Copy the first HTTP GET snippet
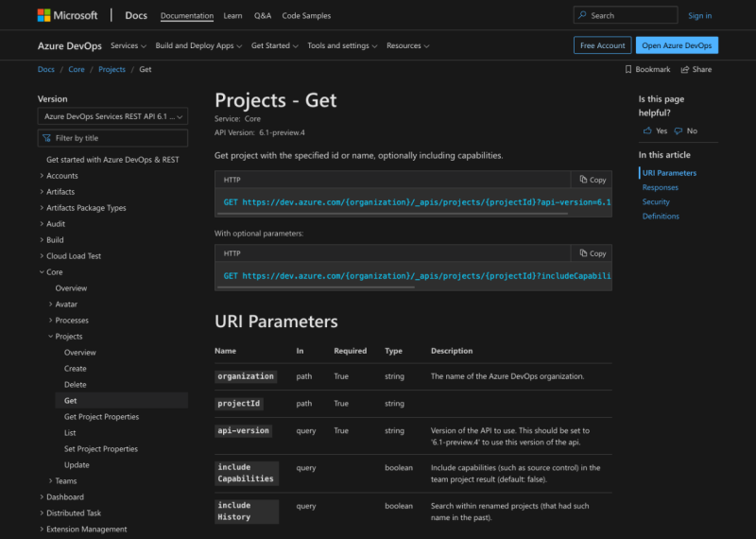 pyautogui.click(x=592, y=180)
